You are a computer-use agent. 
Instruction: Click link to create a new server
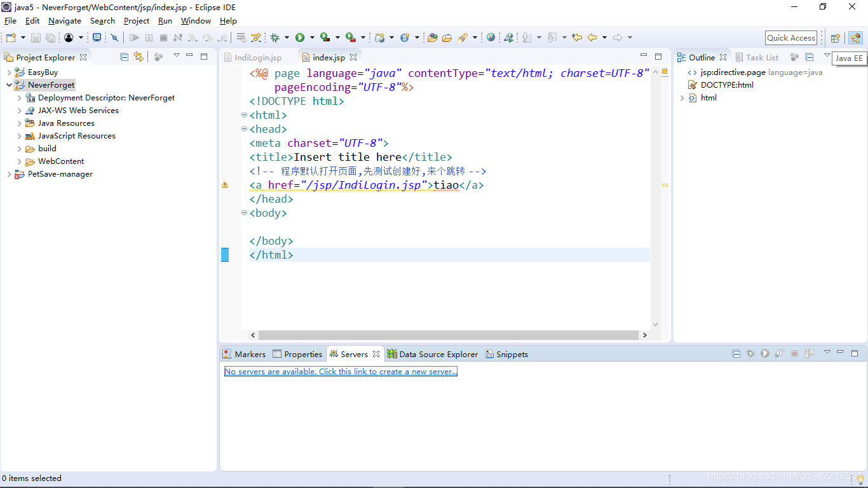point(341,372)
